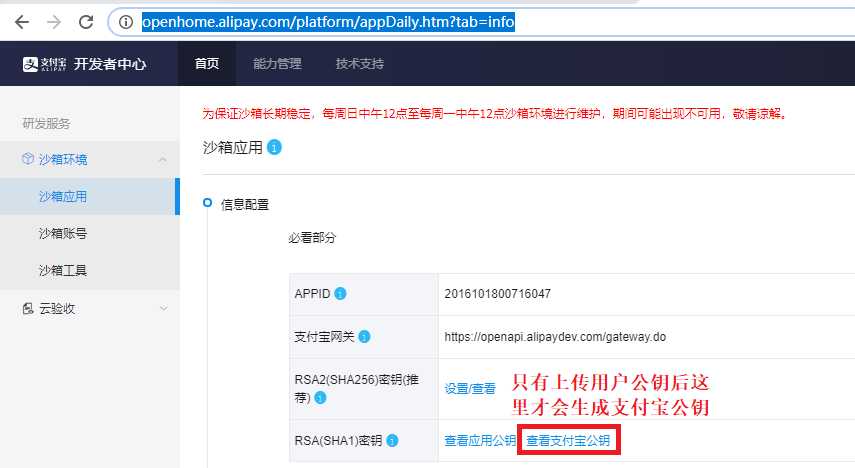Click 查看应用公钥 link
This screenshot has height=468, width=855.
[x=480, y=441]
